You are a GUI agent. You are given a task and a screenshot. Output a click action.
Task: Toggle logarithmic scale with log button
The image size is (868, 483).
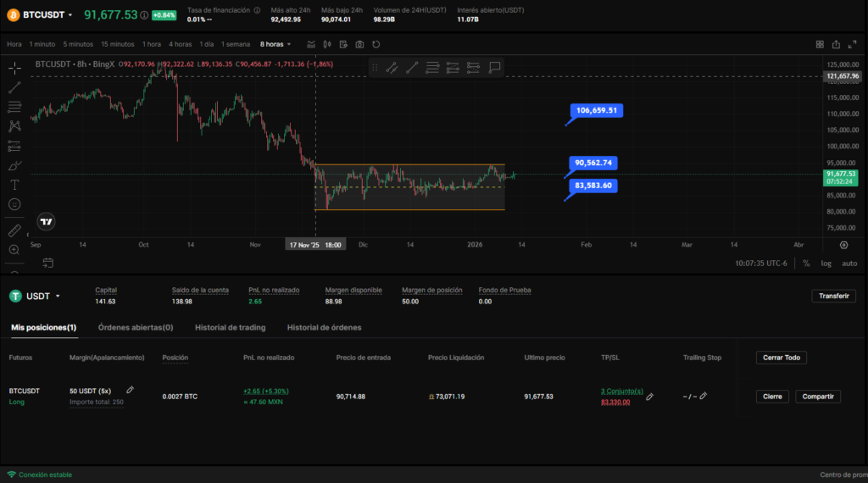tap(826, 263)
